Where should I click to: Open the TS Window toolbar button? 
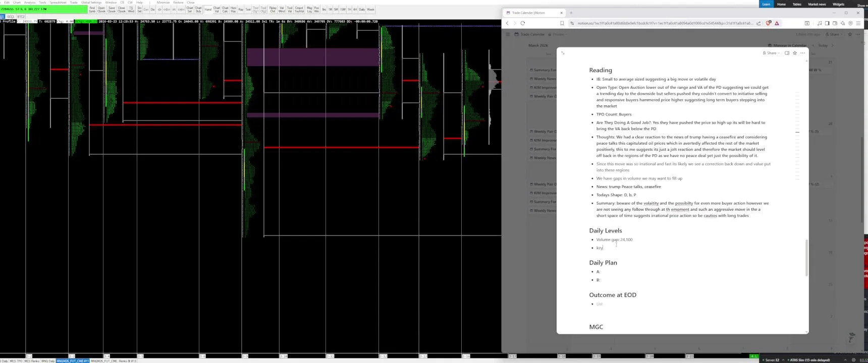(131, 10)
